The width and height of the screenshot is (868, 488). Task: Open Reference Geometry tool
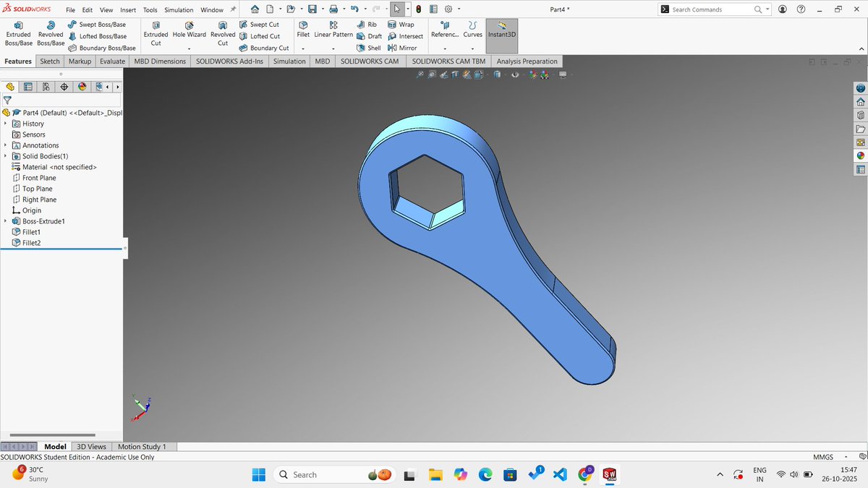click(x=444, y=30)
